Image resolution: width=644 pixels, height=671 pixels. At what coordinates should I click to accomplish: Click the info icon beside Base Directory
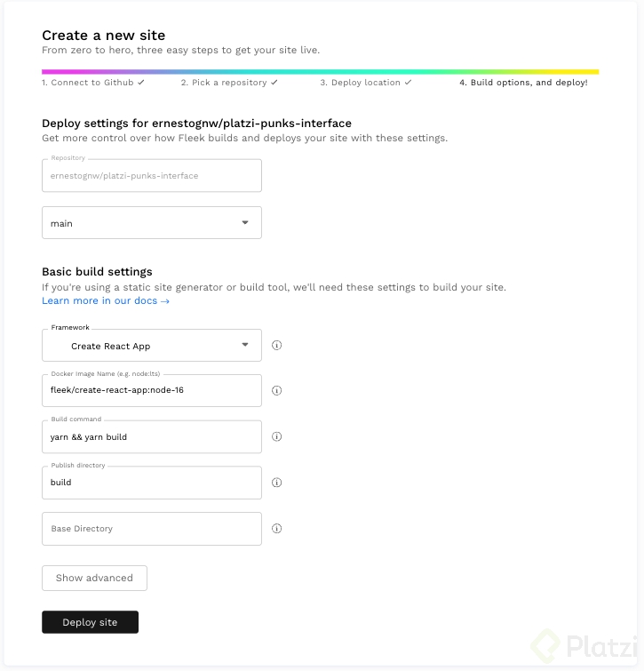[x=276, y=529]
